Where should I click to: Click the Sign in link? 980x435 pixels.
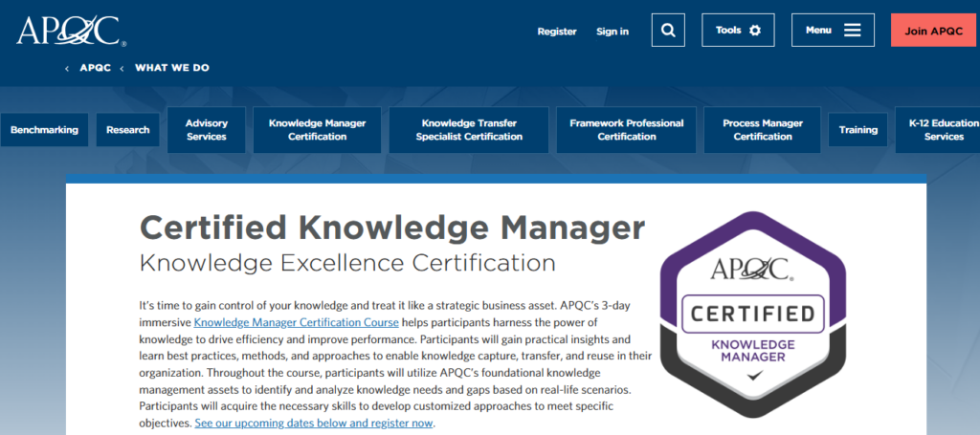(612, 32)
